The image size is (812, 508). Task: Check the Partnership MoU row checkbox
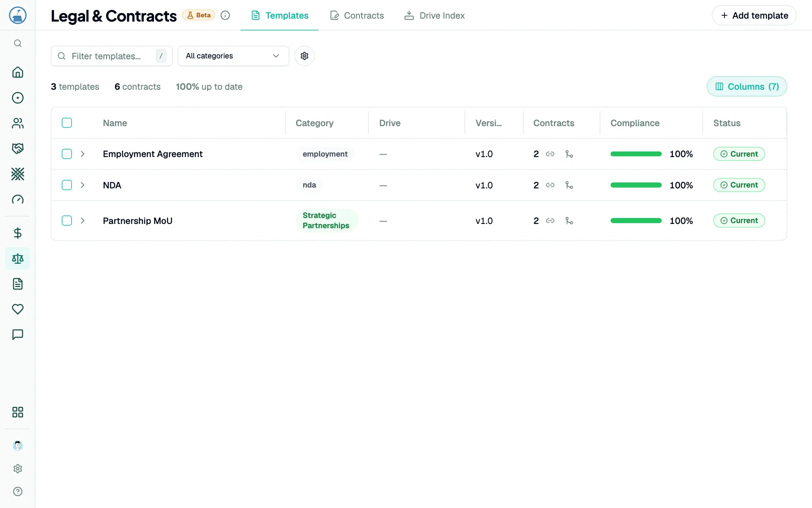[x=67, y=221]
